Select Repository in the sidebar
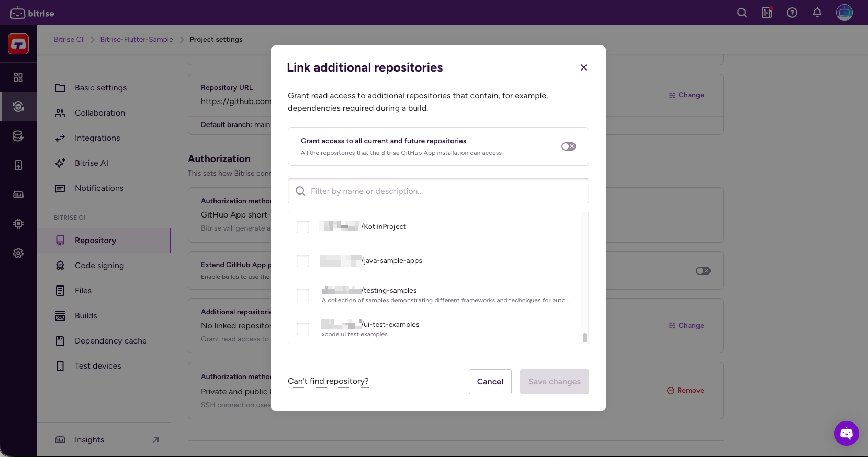This screenshot has height=457, width=868. tap(104, 241)
